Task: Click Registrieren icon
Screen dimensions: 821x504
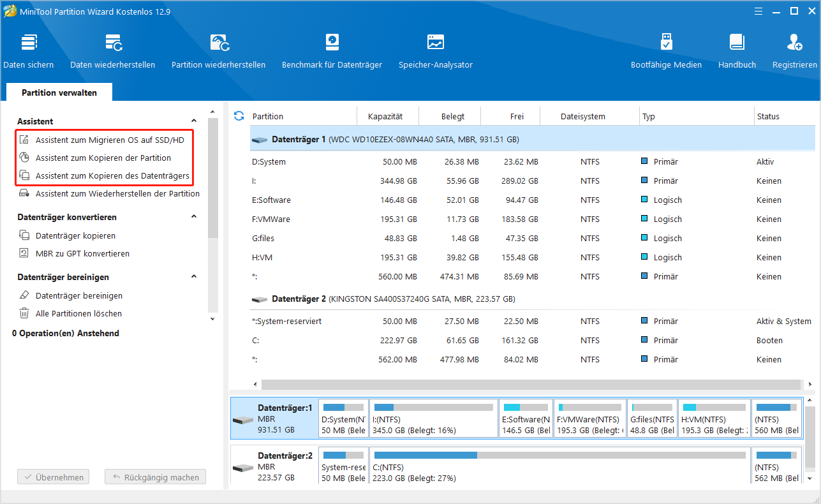Action: tap(795, 43)
